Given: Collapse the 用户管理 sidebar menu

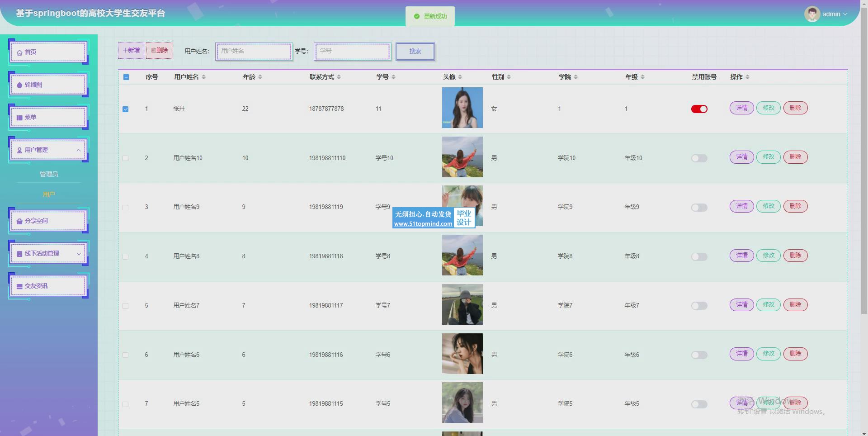Looking at the screenshot, I should tap(78, 150).
